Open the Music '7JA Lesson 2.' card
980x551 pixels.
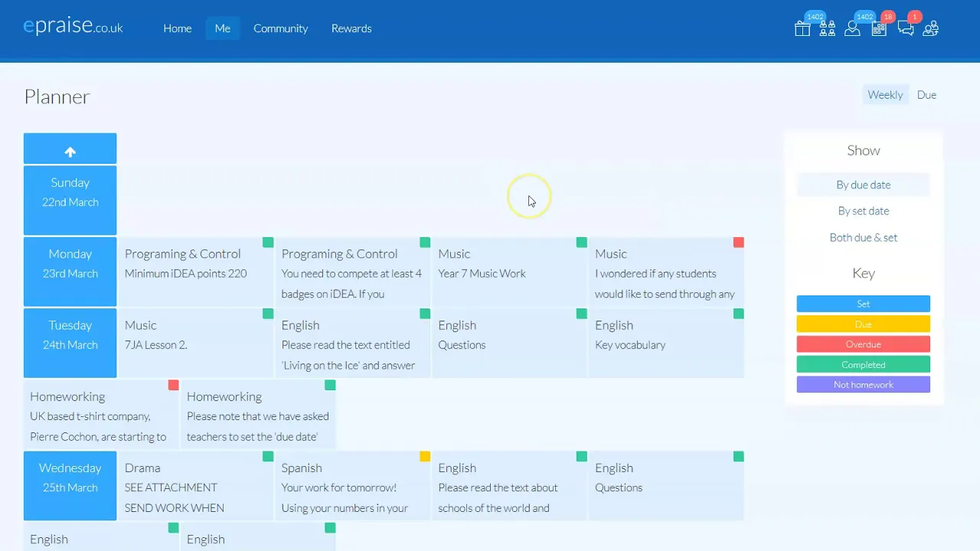[x=196, y=343]
